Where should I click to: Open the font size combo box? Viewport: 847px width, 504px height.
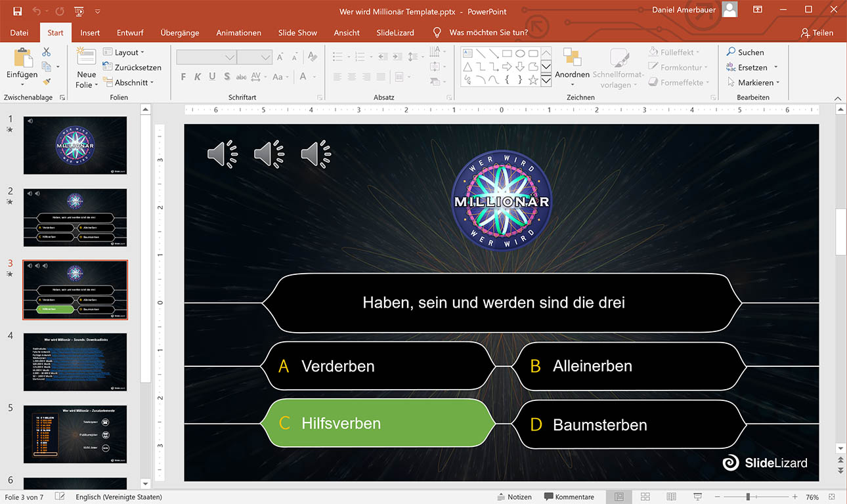[254, 57]
